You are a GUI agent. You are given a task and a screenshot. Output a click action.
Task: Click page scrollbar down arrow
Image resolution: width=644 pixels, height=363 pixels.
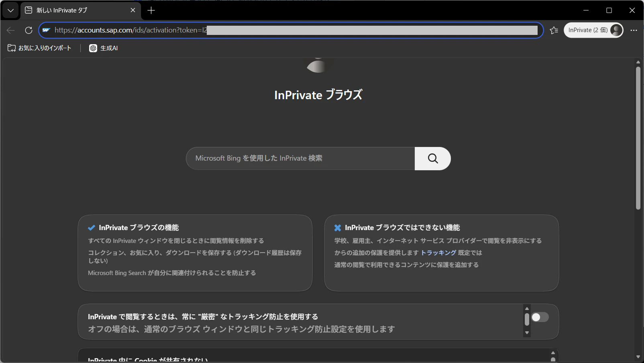tap(638, 357)
